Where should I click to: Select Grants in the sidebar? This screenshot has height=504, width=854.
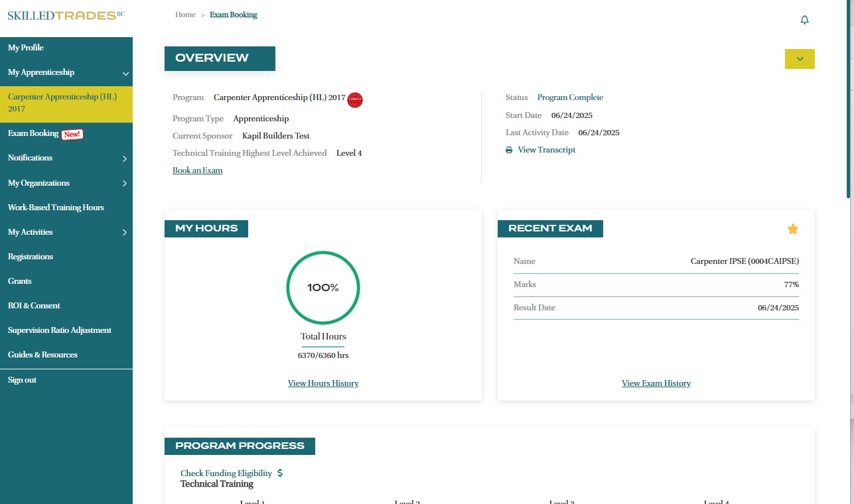(x=20, y=281)
